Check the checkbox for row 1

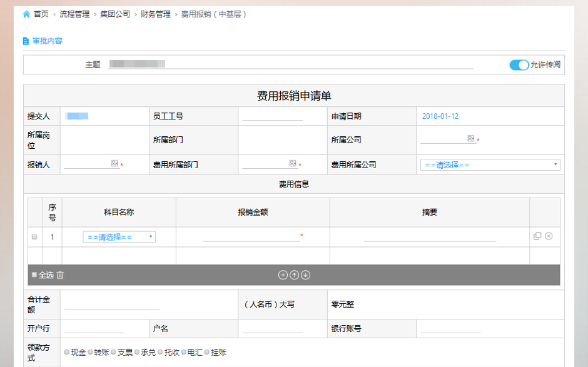pyautogui.click(x=34, y=237)
